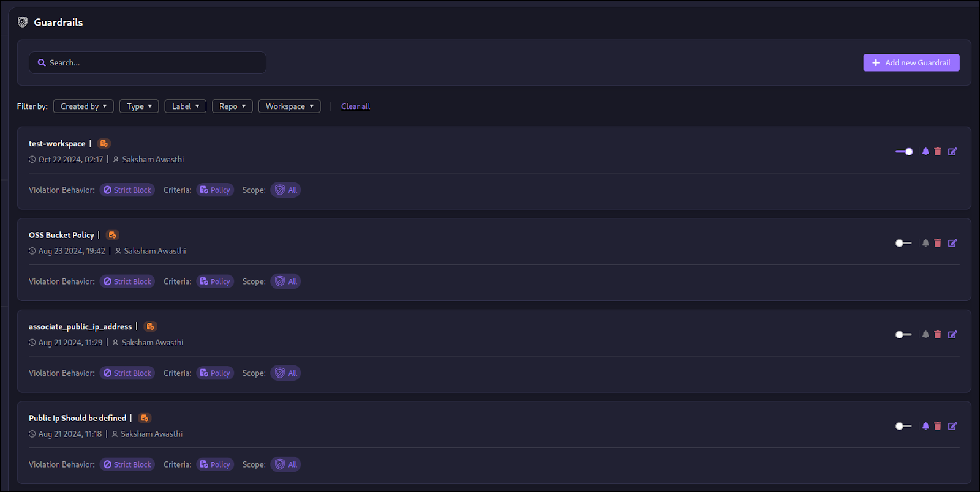This screenshot has width=980, height=492.
Task: Click Strict Block badge in Public Ip Should be defined card
Action: pos(127,464)
